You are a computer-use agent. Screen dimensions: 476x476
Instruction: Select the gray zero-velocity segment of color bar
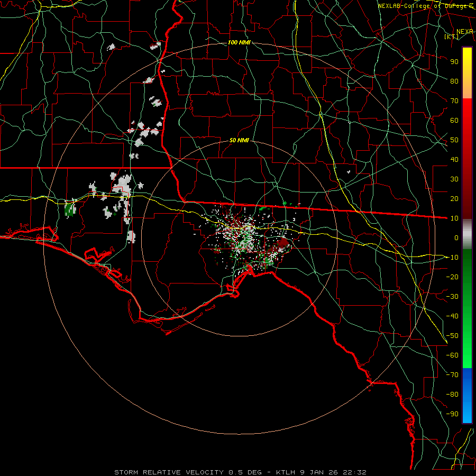(467, 234)
